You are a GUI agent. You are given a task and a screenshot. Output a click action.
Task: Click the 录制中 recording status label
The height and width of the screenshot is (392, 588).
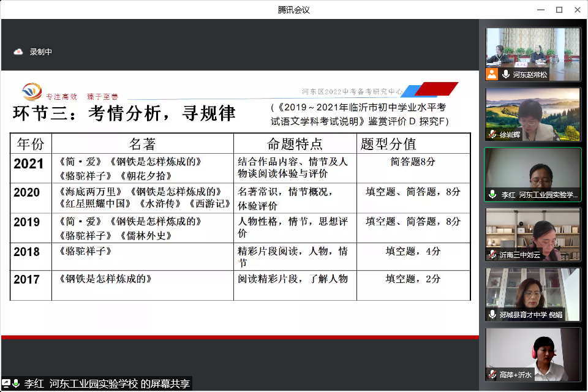click(41, 52)
